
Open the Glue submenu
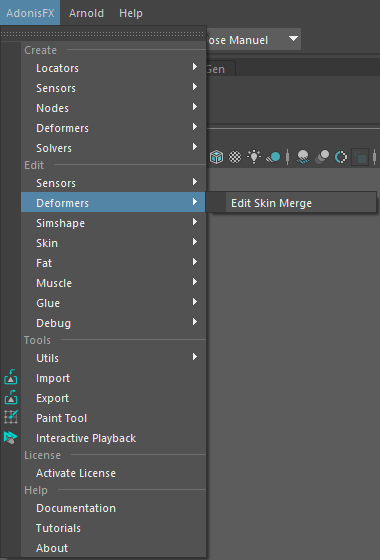113,303
